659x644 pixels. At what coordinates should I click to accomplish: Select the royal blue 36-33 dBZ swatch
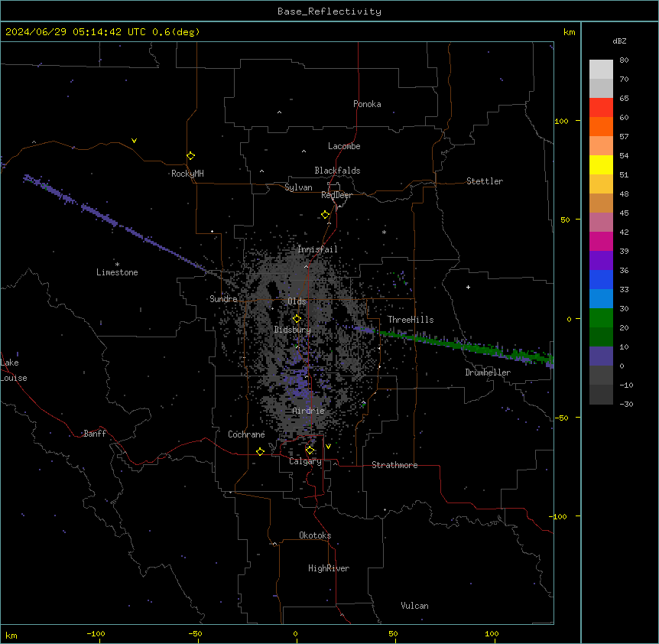point(601,279)
